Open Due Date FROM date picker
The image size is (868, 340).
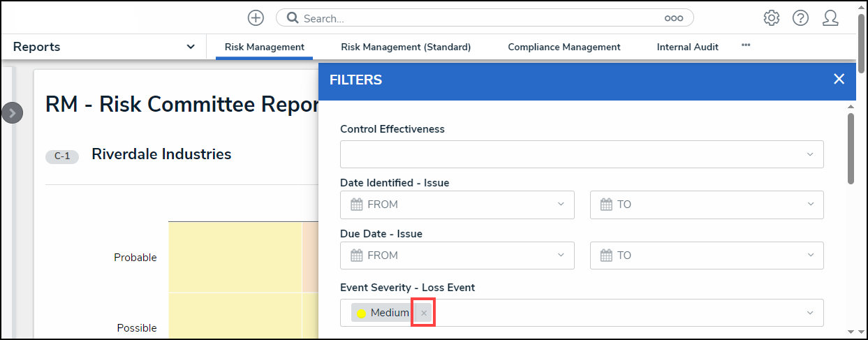pyautogui.click(x=457, y=256)
